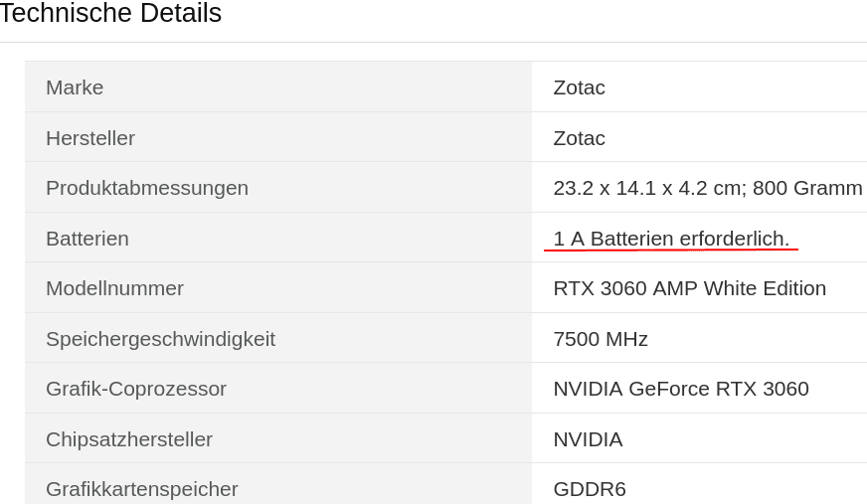Select the Speichergeschwindigkeit label
This screenshot has height=504, width=867.
point(160,339)
